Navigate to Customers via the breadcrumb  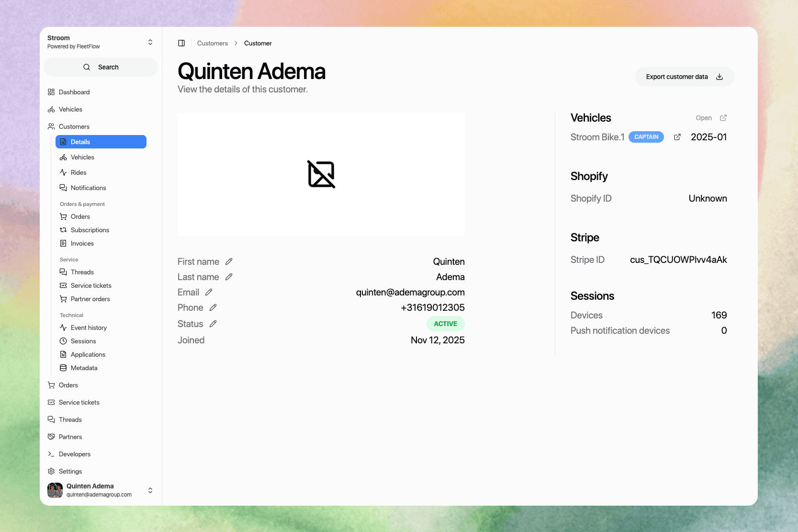click(x=213, y=43)
